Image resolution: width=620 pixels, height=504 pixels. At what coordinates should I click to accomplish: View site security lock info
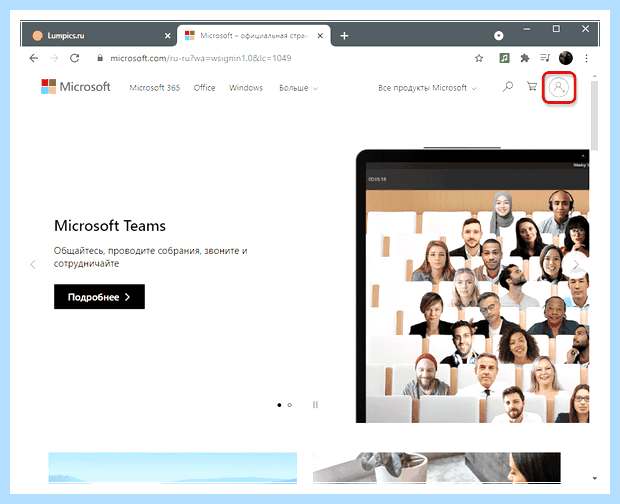(x=100, y=58)
